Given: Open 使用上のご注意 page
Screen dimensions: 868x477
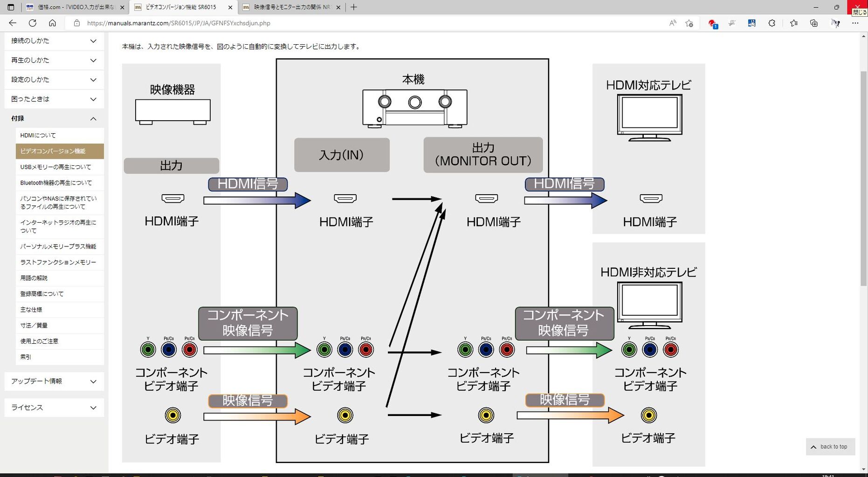Looking at the screenshot, I should pyautogui.click(x=60, y=341).
